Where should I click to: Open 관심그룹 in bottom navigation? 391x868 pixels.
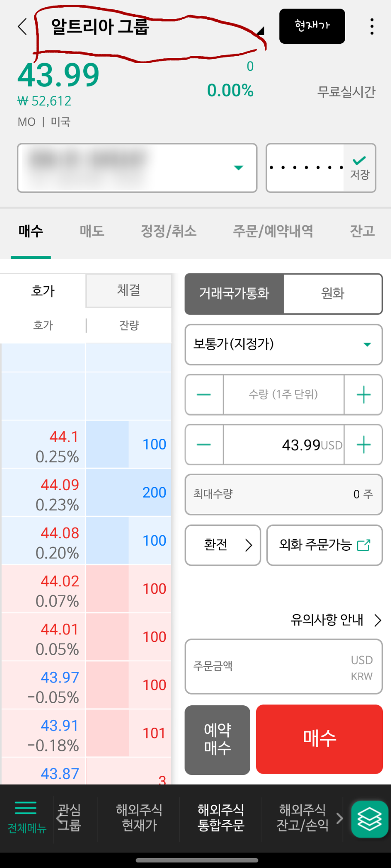[69, 817]
